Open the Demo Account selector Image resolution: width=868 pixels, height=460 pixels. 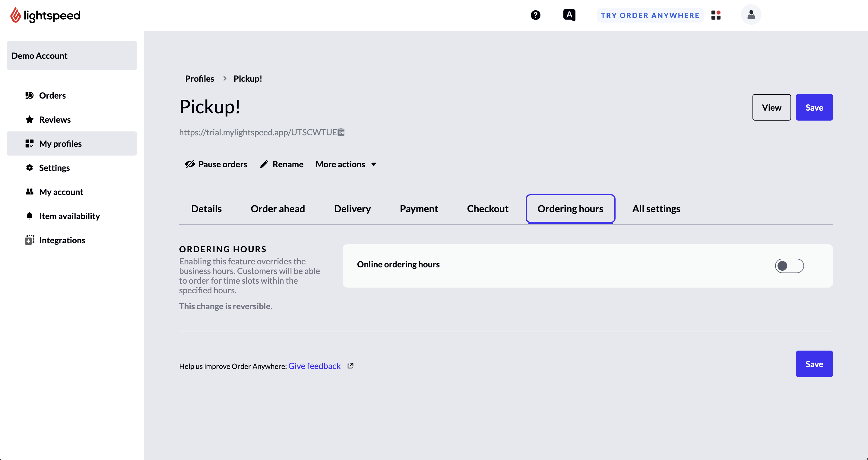[x=71, y=55]
